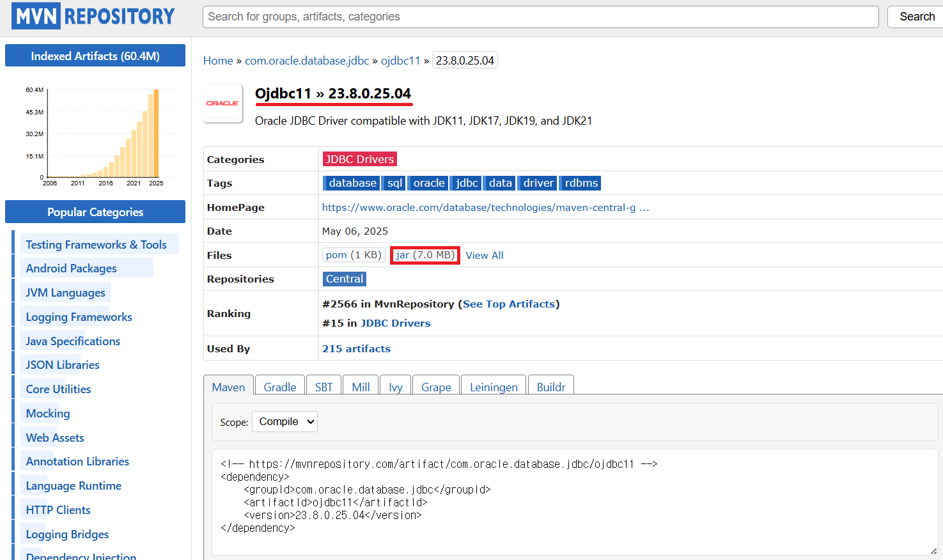943x560 pixels.
Task: Select the sql tag
Action: 394,183
